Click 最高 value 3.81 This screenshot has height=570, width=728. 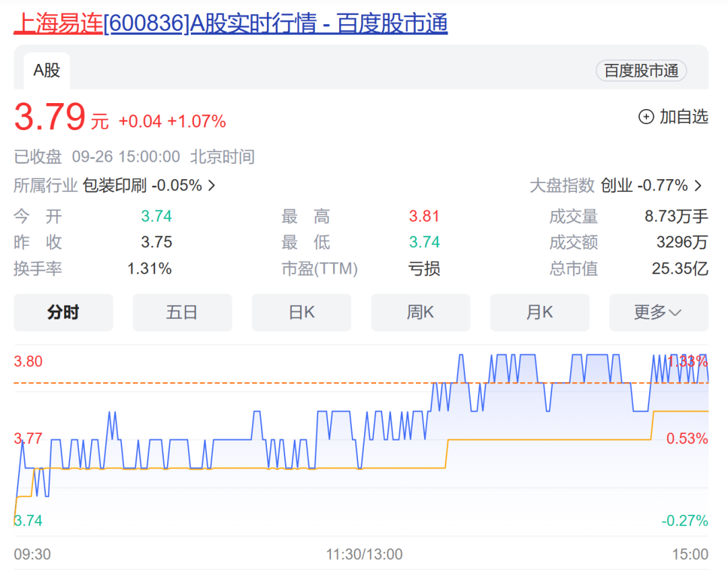click(x=424, y=216)
